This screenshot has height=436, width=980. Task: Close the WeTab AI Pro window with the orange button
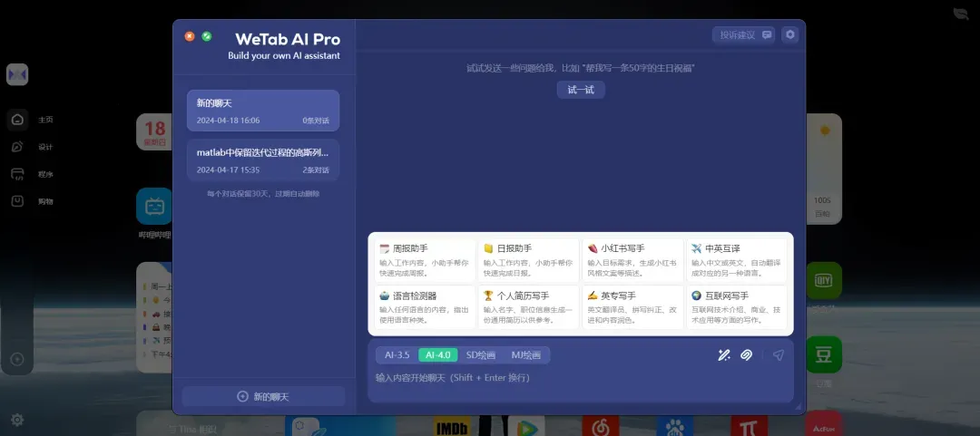coord(190,36)
